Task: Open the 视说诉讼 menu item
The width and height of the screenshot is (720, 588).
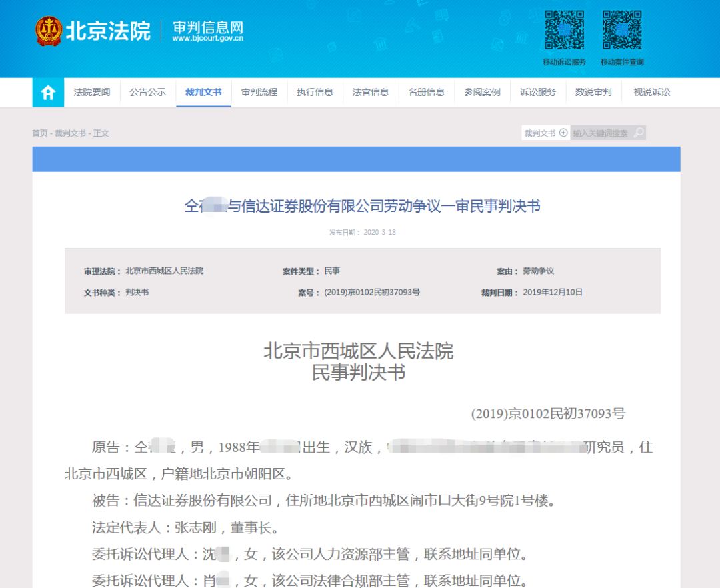Action: [x=651, y=93]
